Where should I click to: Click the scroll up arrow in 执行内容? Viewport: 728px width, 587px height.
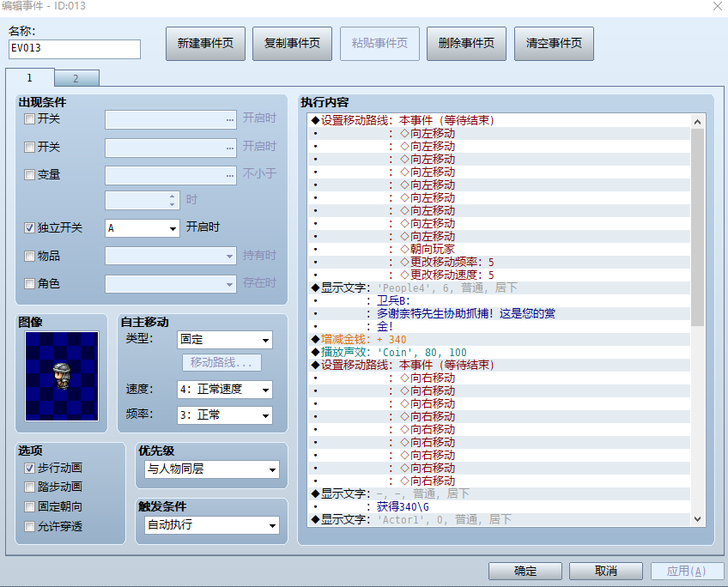pos(697,122)
